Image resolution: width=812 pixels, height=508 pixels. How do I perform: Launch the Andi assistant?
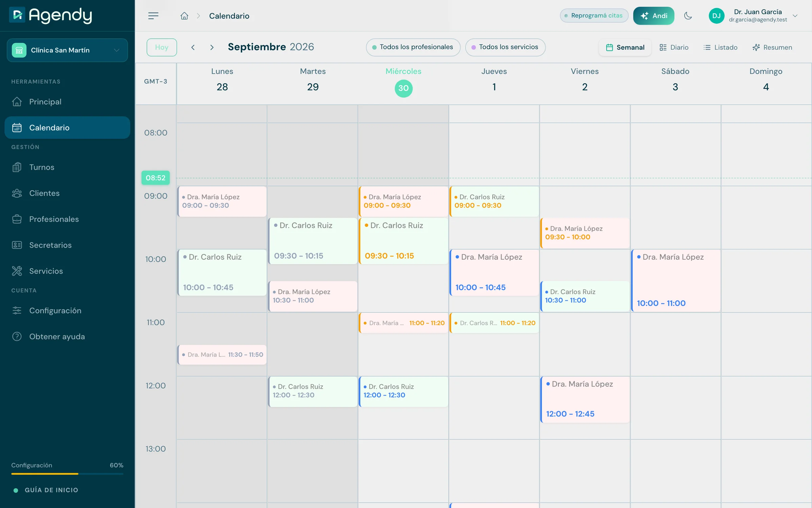point(654,16)
